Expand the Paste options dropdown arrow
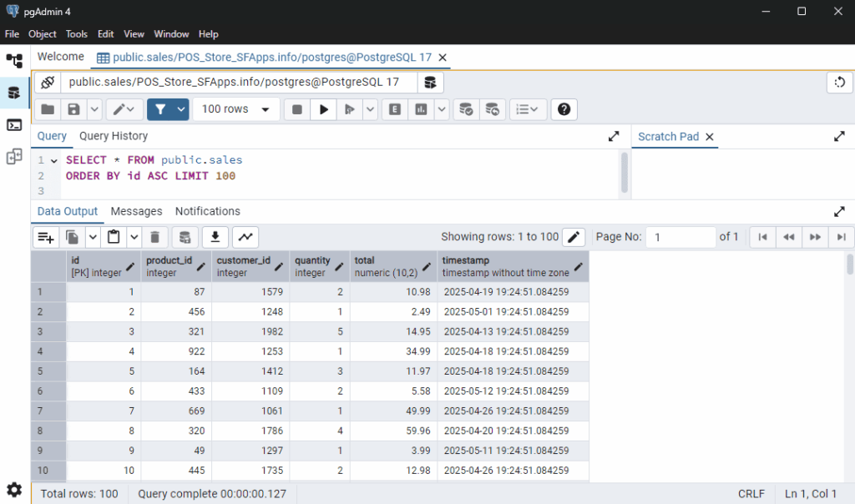 [x=134, y=237]
